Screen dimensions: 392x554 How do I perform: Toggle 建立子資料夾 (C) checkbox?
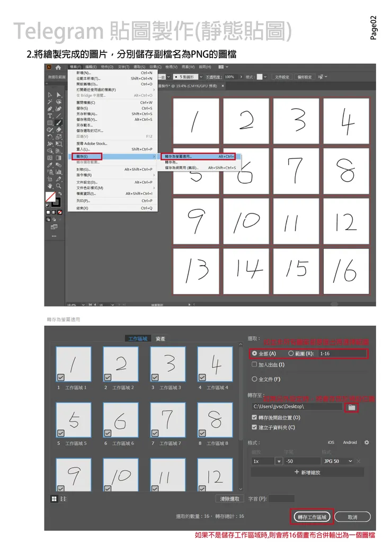(x=254, y=427)
